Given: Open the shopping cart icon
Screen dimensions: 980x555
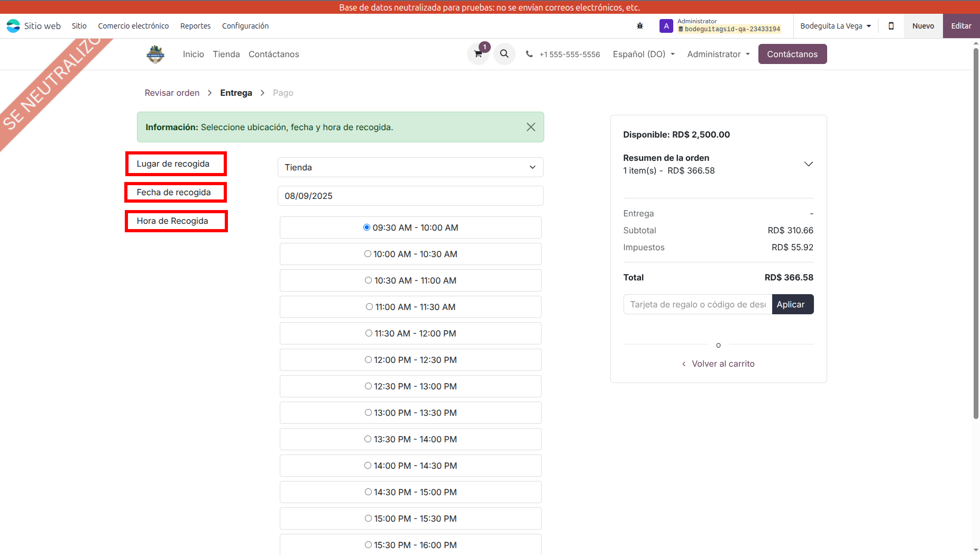Looking at the screenshot, I should pyautogui.click(x=478, y=54).
